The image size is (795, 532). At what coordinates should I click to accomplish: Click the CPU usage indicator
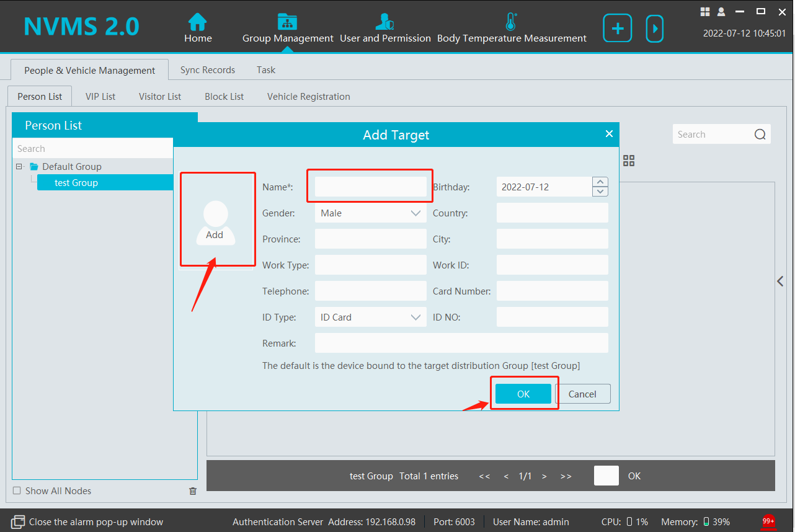pos(624,522)
